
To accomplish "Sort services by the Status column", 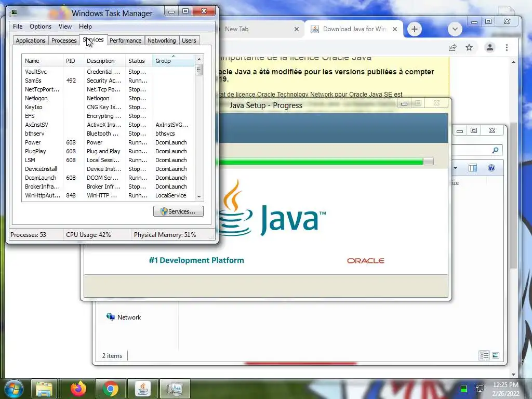I will (x=139, y=61).
